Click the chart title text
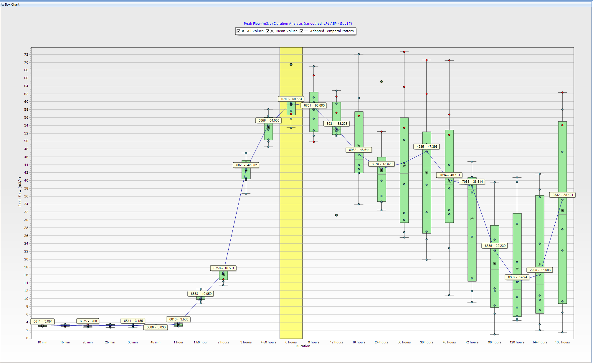 point(298,24)
